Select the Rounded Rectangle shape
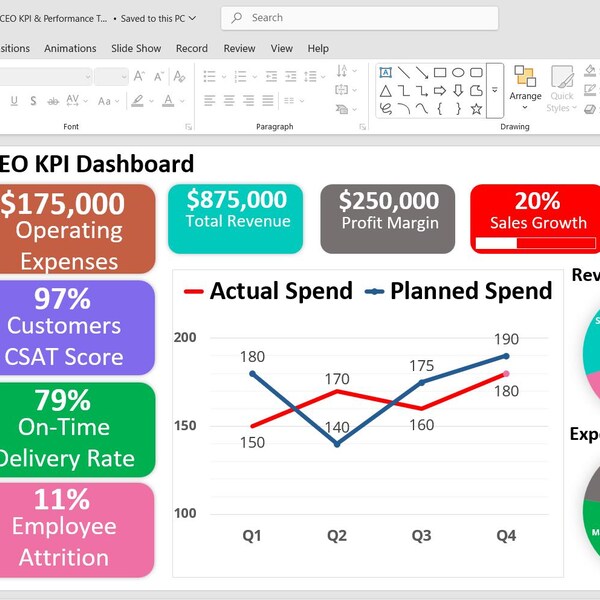600x600 pixels. point(476,72)
